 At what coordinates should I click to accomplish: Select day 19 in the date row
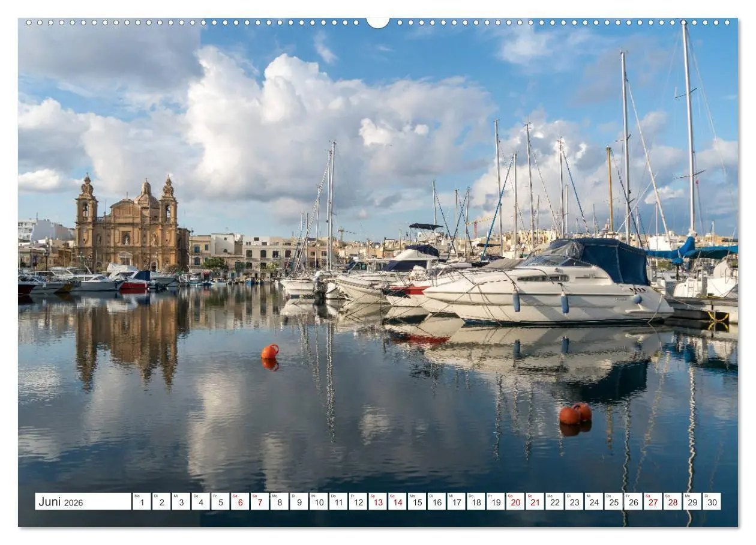coord(496,502)
